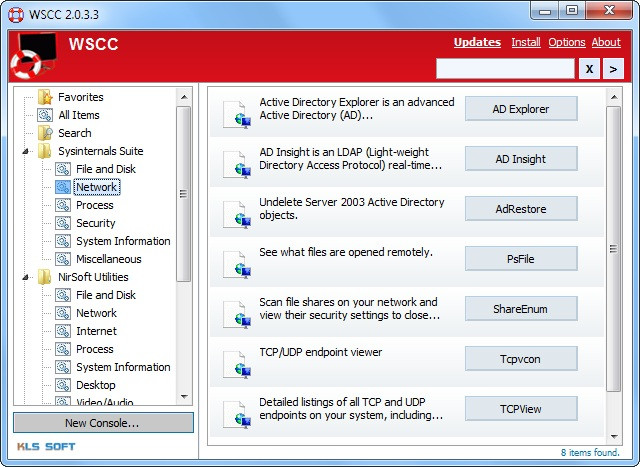The image size is (640, 467).
Task: Click the TCPView file icon
Action: point(237,415)
